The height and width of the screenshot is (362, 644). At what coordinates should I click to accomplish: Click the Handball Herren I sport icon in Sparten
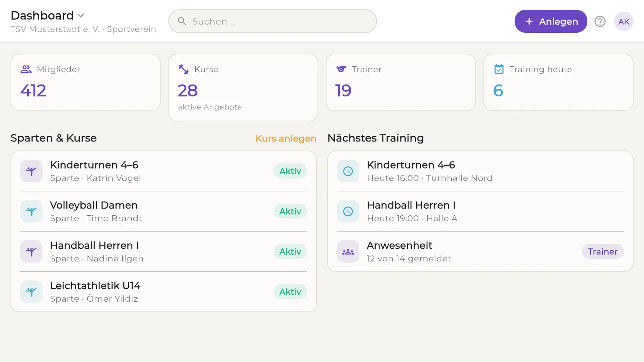pyautogui.click(x=31, y=251)
